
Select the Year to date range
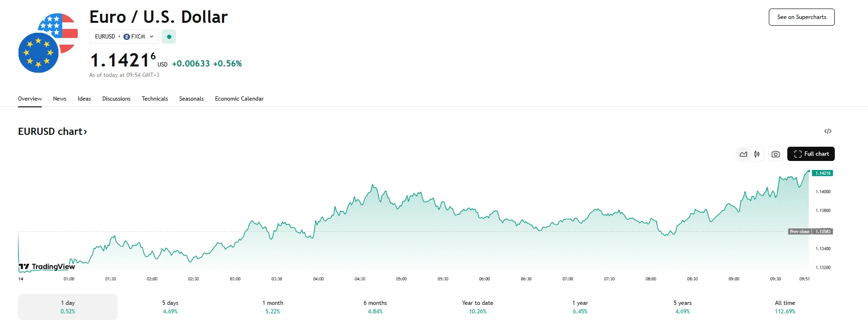[x=477, y=307]
